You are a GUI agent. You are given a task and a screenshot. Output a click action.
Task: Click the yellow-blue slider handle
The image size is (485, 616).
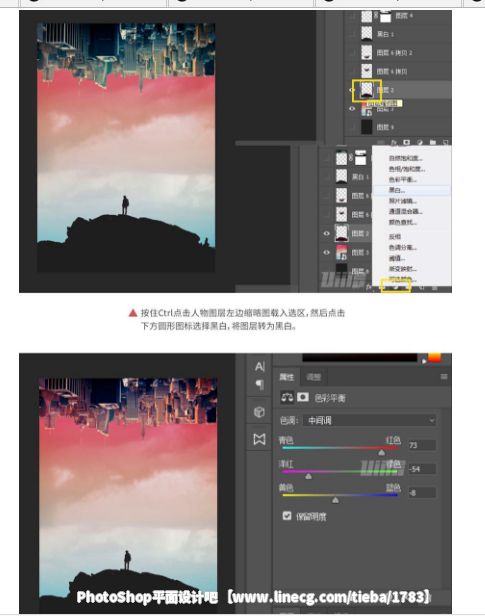[335, 500]
